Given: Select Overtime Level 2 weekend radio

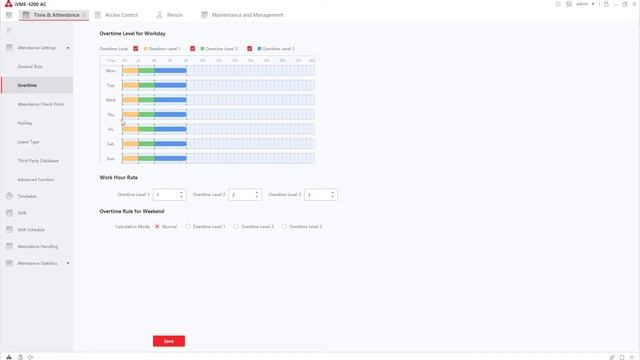Looking at the screenshot, I should point(236,227).
